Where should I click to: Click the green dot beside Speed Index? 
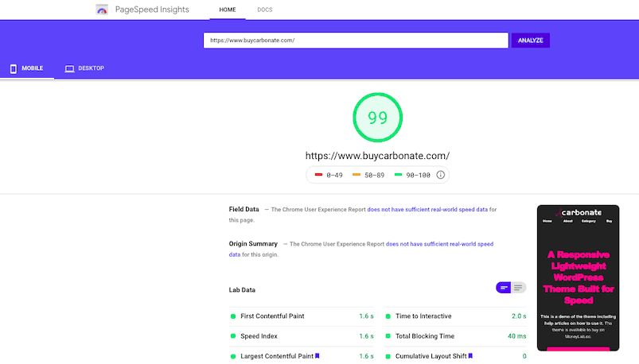pos(233,336)
